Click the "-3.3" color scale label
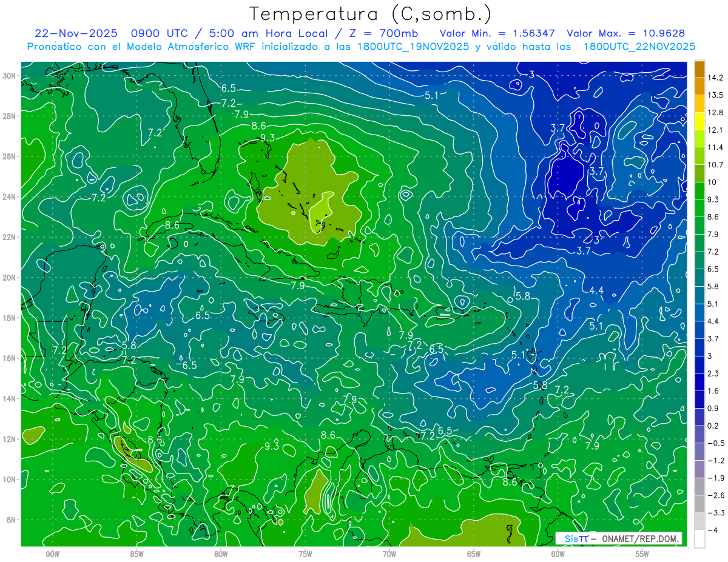Screen dimensions: 728x562 716,513
